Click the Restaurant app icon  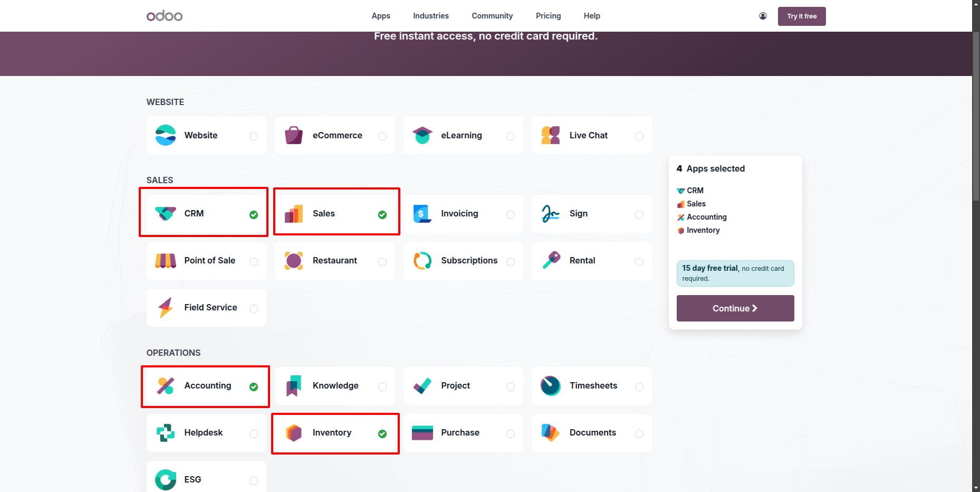click(x=294, y=260)
